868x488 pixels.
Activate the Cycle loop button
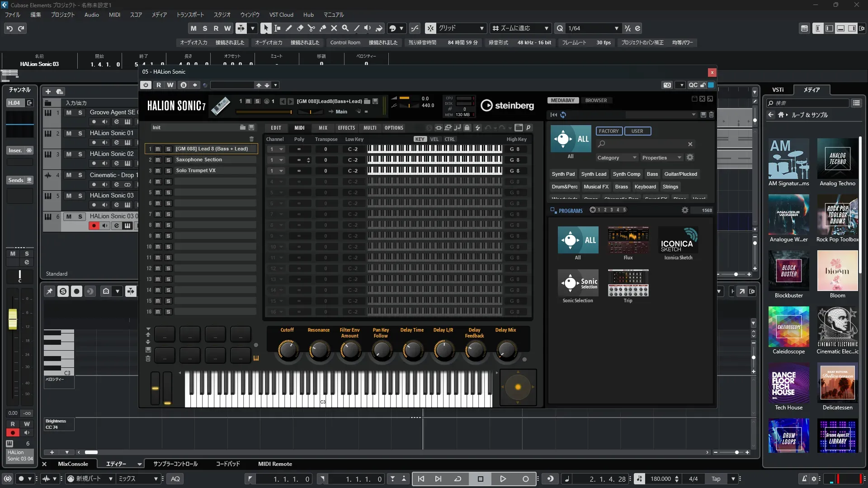[458, 479]
